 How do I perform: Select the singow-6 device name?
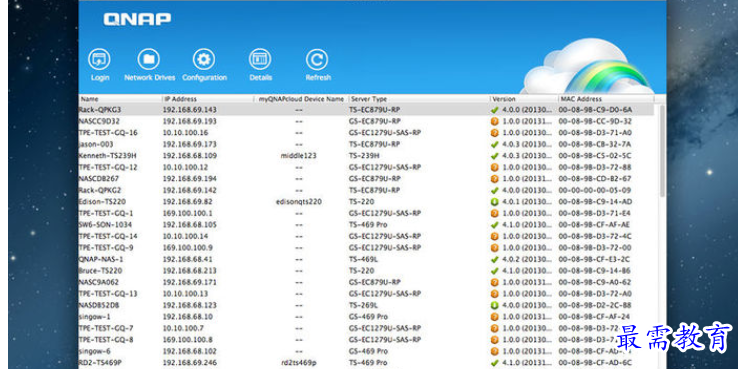[x=95, y=352]
